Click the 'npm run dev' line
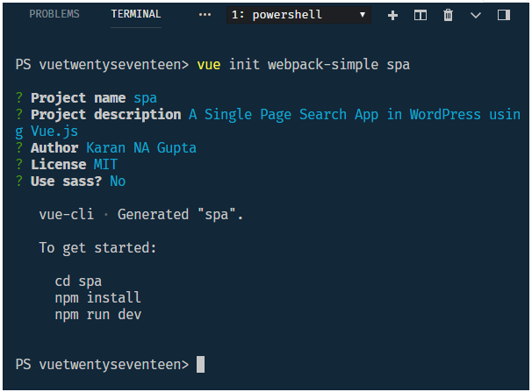Screen dimensions: 532x392 (97, 315)
